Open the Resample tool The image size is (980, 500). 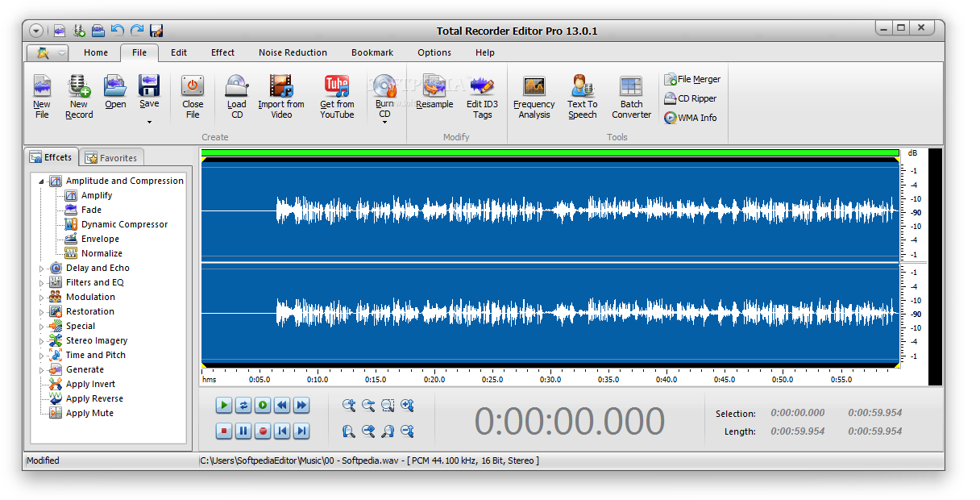tap(434, 92)
